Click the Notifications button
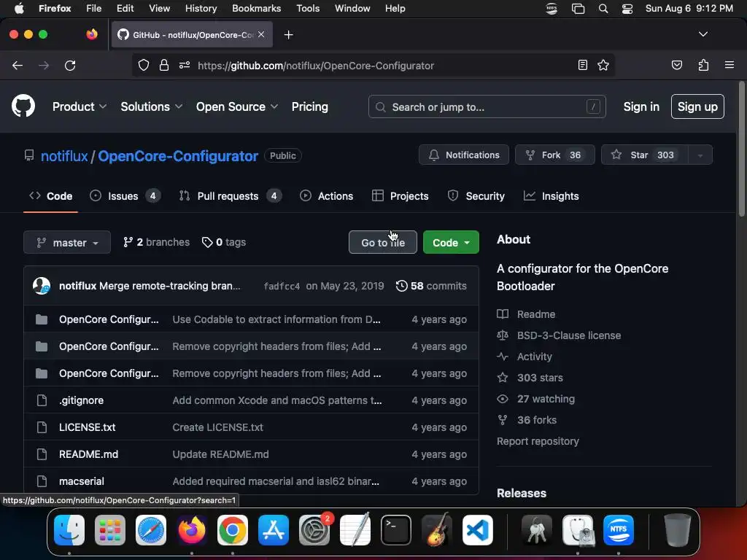Image resolution: width=747 pixels, height=560 pixels. pyautogui.click(x=463, y=155)
